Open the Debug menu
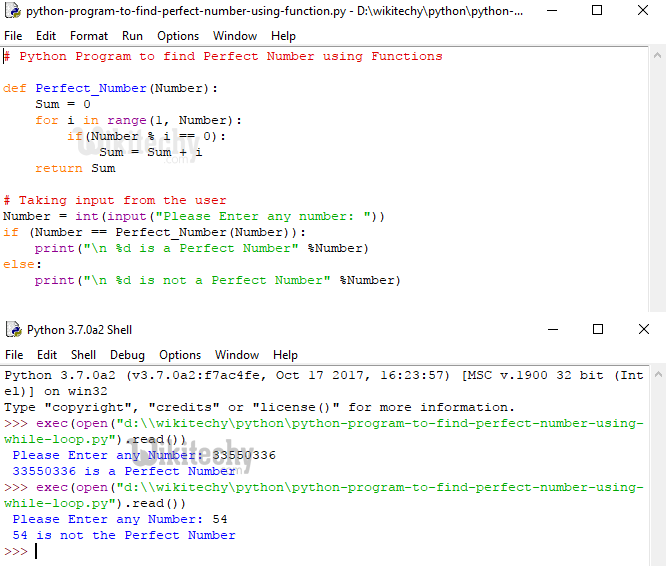The height and width of the screenshot is (566, 666). pyautogui.click(x=127, y=355)
